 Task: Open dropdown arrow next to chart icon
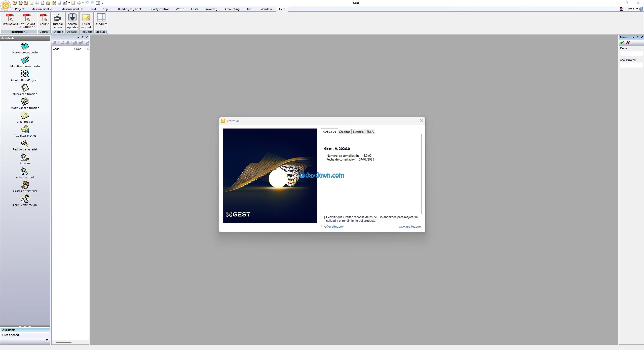(x=69, y=3)
